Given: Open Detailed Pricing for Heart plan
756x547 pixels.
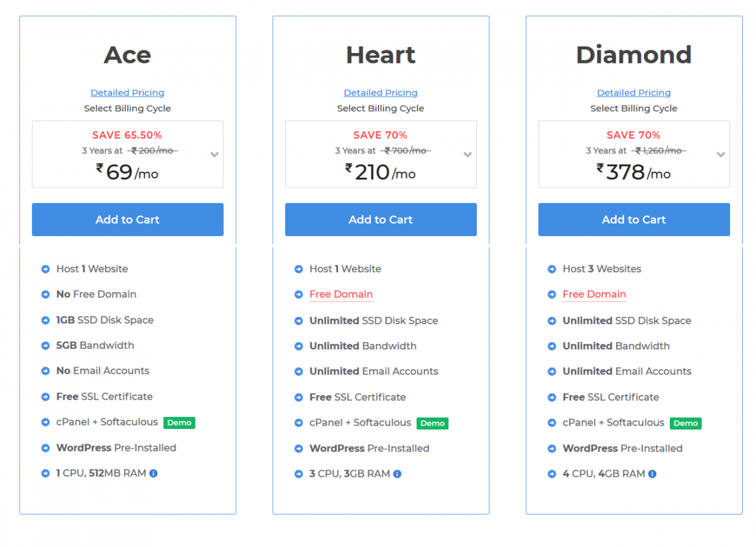Looking at the screenshot, I should point(381,93).
